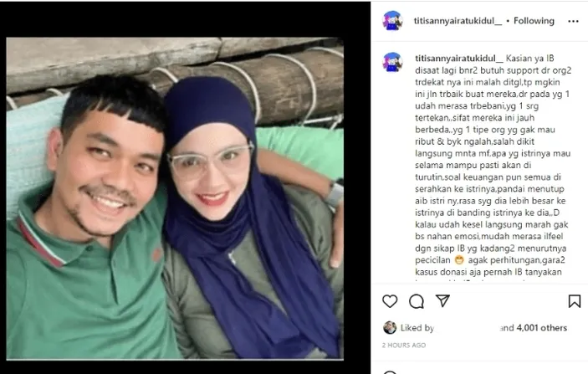
Task: Click the profile avatar in the post header
Action: pos(392,21)
